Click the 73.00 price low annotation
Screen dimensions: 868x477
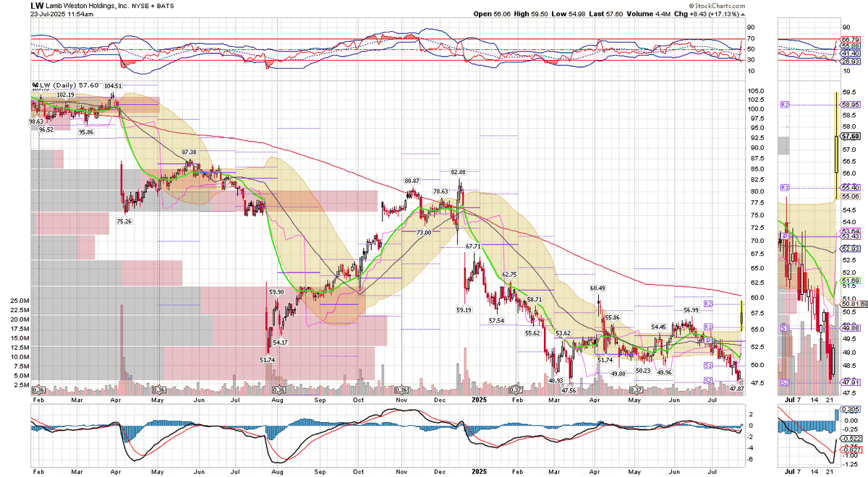(x=423, y=232)
